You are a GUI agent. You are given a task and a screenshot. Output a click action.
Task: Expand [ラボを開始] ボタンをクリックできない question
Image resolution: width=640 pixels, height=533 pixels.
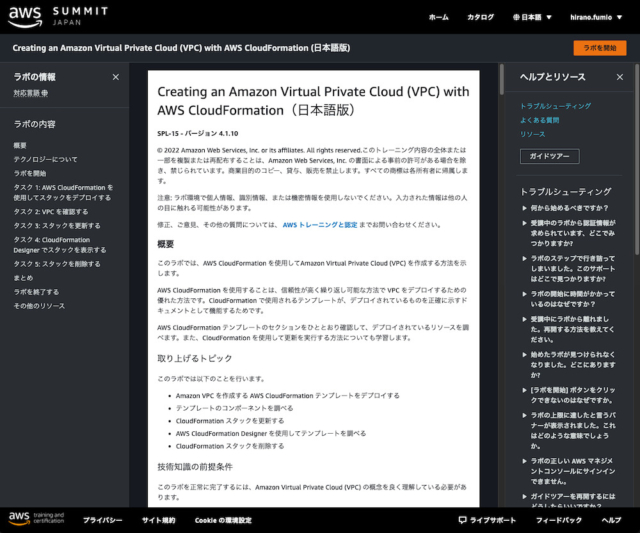pos(569,395)
